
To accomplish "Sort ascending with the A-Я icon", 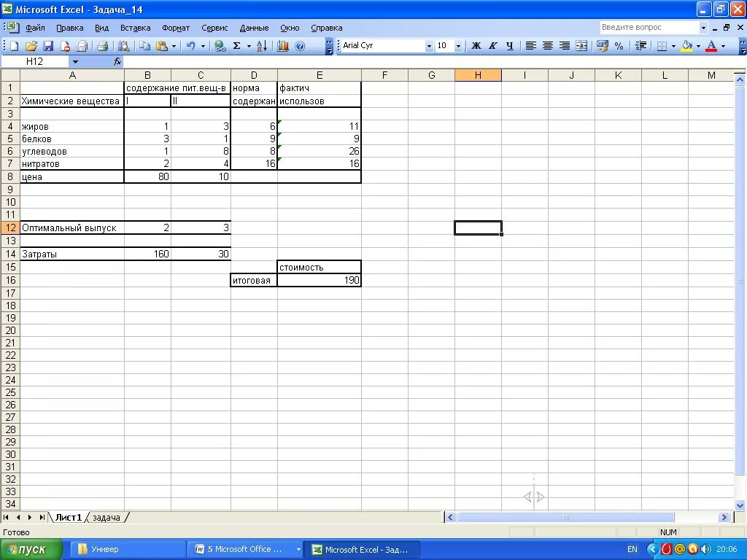I will 262,46.
